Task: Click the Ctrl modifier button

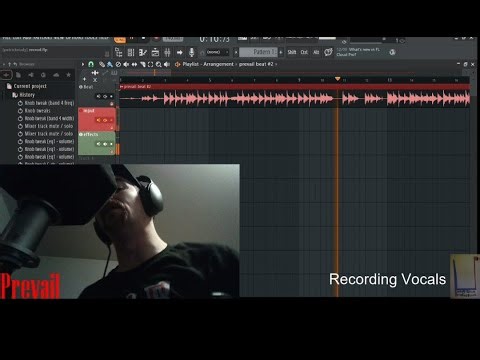Action: coord(304,52)
